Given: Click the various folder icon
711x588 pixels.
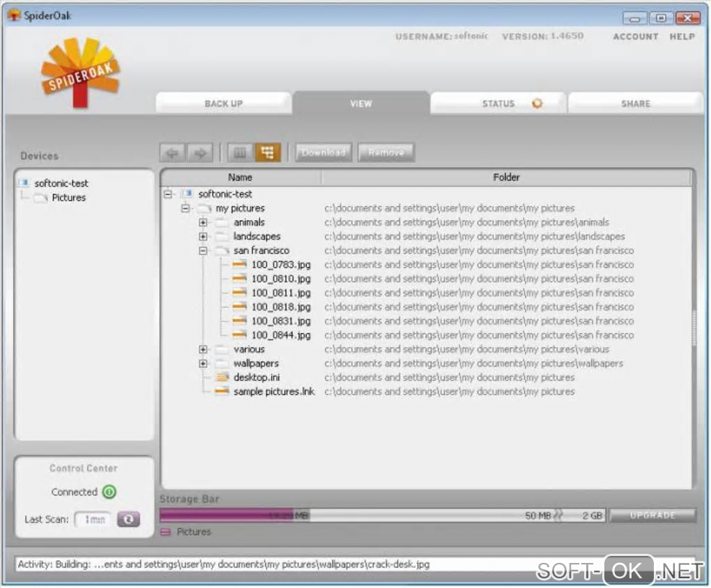Looking at the screenshot, I should [222, 349].
